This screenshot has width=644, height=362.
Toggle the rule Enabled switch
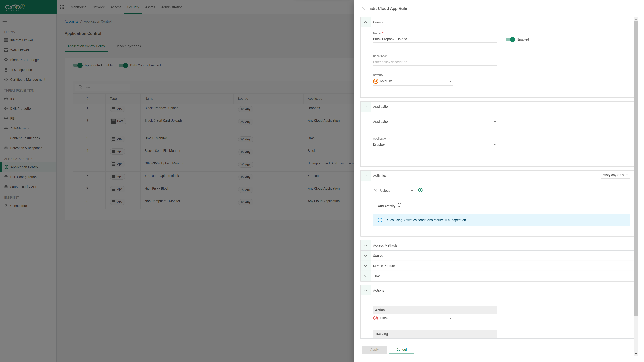click(510, 40)
